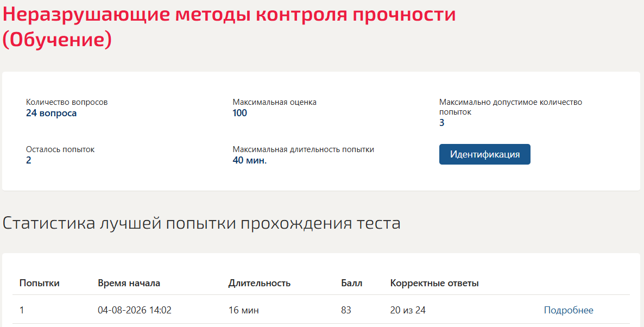Click the '20 из 24' correct answers cell
Screen dimensions: 644x327
[408, 310]
